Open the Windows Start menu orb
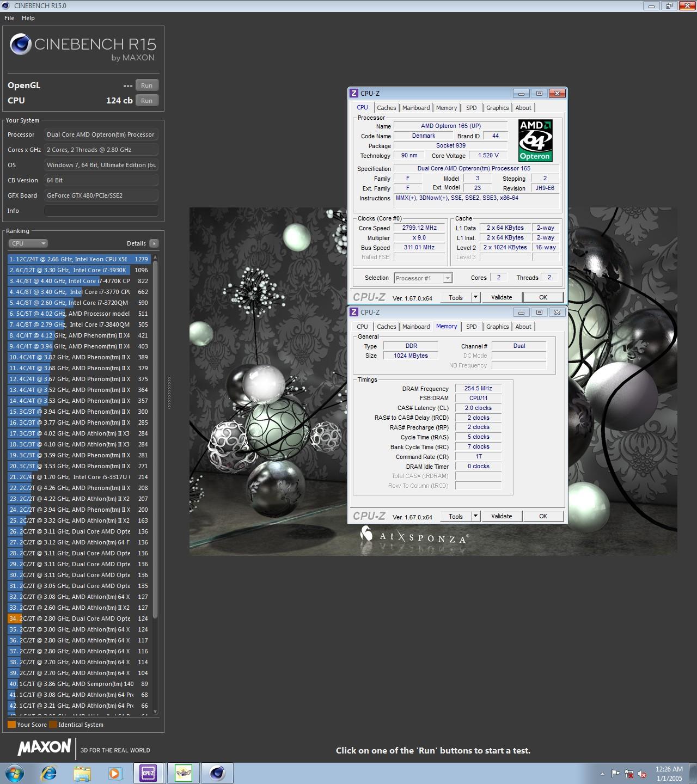The height and width of the screenshot is (784, 697). tap(15, 773)
